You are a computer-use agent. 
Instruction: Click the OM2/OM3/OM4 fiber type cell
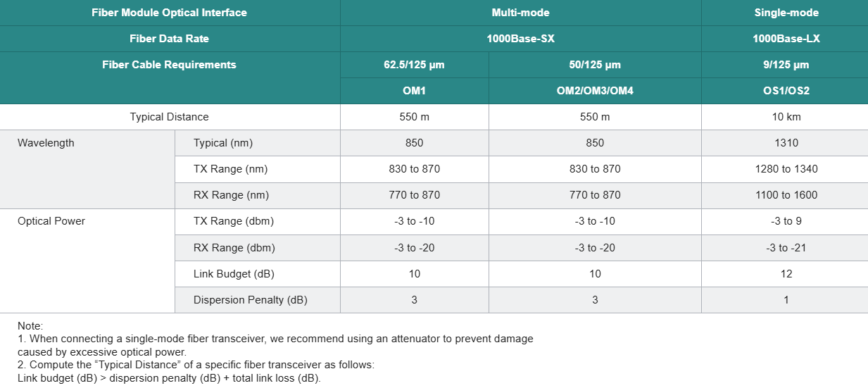click(594, 91)
